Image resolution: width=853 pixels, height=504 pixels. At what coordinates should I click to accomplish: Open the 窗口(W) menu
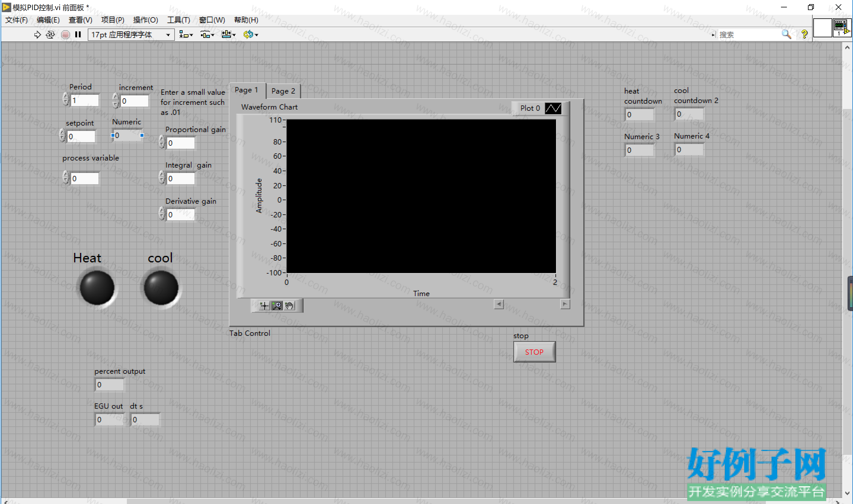tap(212, 20)
